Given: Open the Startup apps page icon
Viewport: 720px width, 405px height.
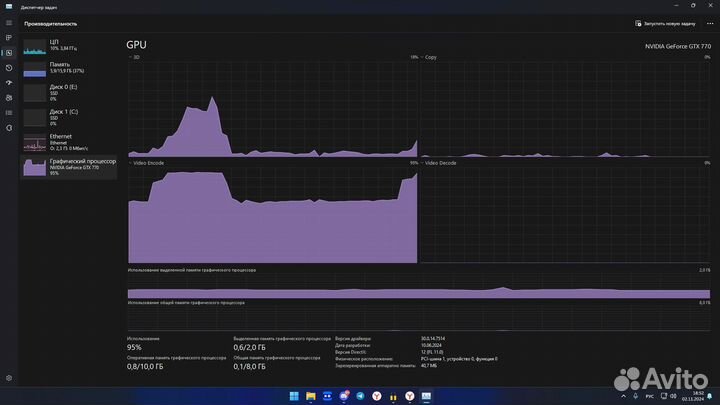Looking at the screenshot, I should 9,82.
